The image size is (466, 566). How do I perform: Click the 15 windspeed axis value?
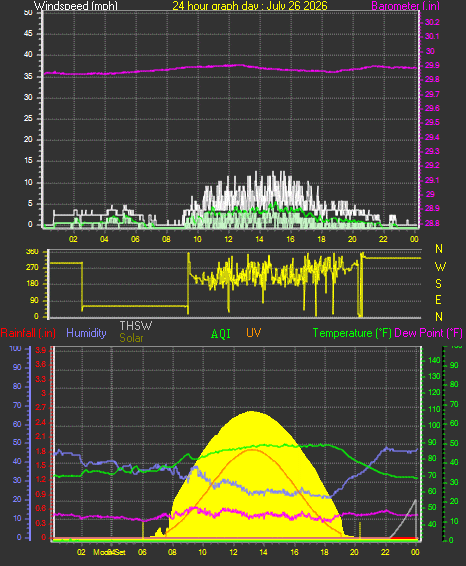point(28,161)
